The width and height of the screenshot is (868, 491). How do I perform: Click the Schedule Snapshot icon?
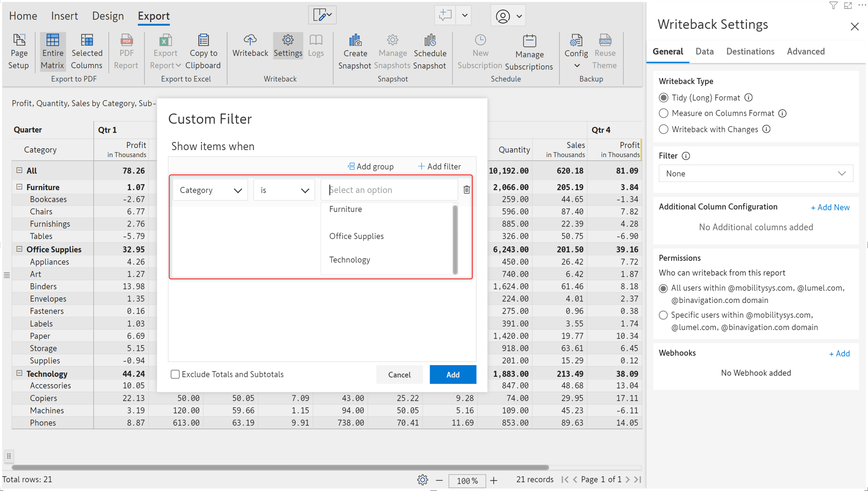[x=429, y=40]
